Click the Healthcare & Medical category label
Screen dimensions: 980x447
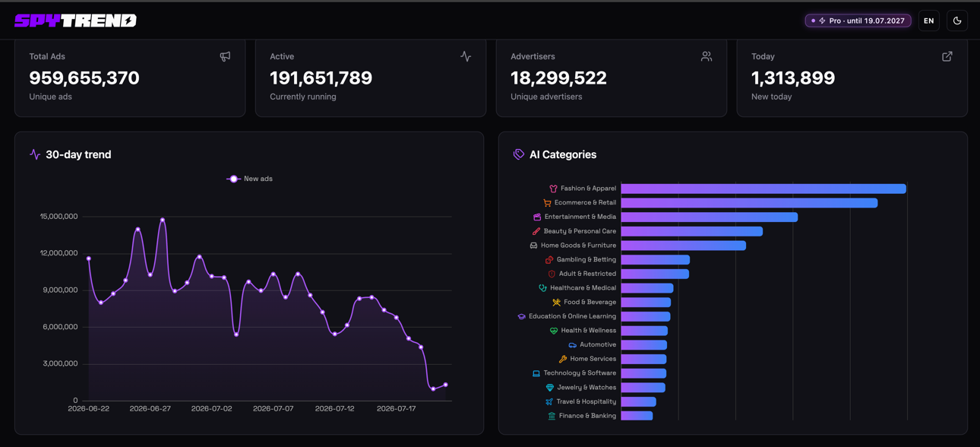pos(583,288)
